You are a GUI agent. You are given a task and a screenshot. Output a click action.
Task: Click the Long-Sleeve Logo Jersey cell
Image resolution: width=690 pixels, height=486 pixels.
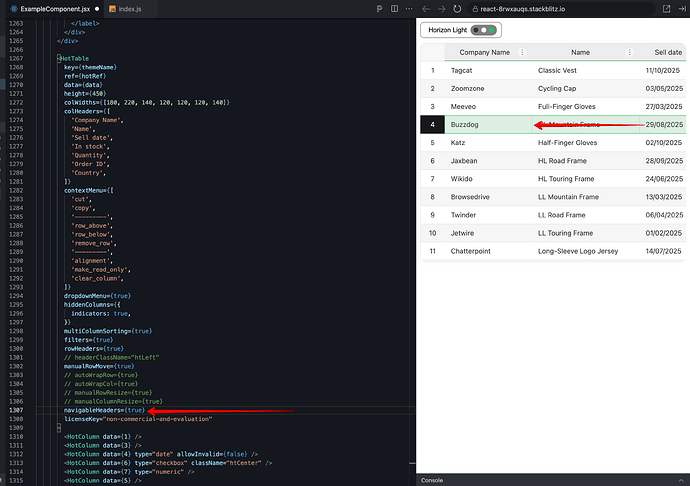(x=586, y=251)
